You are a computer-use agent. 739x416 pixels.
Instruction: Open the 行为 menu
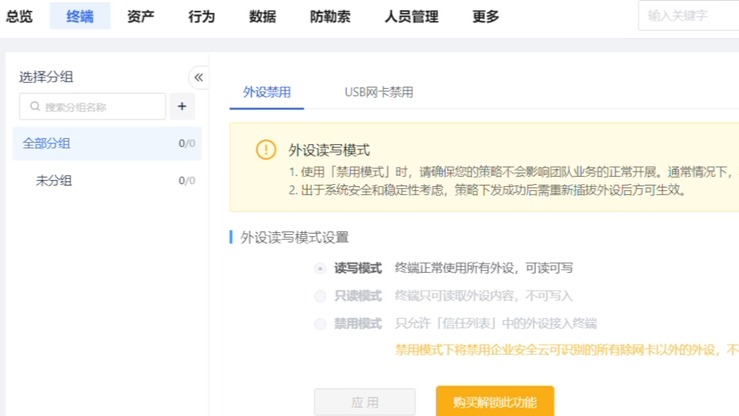tap(201, 16)
